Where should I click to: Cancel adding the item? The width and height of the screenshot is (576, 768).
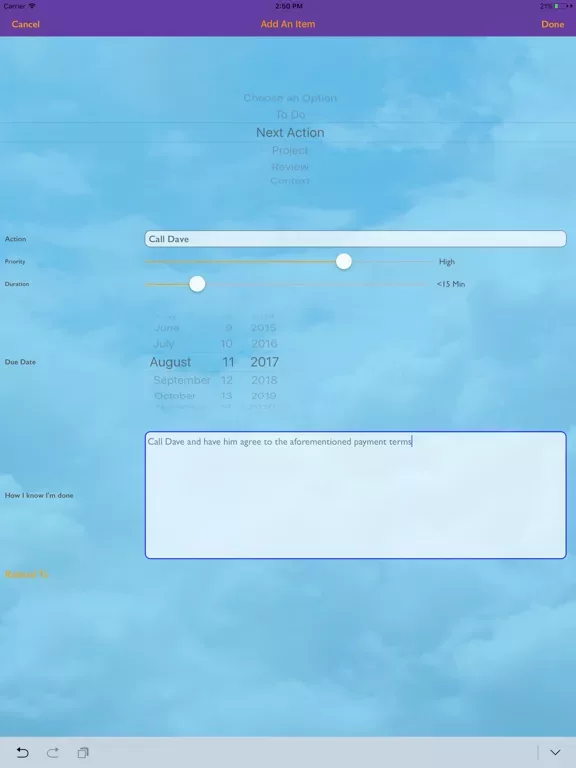coord(25,24)
